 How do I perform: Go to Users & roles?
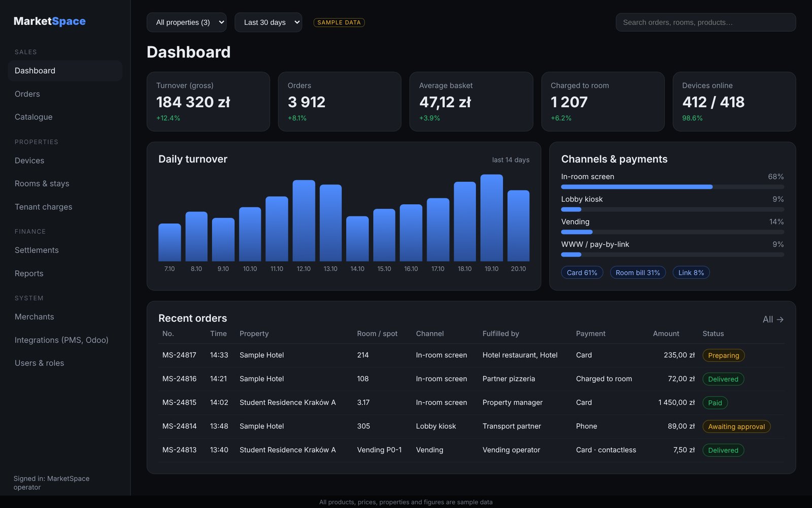point(65,363)
